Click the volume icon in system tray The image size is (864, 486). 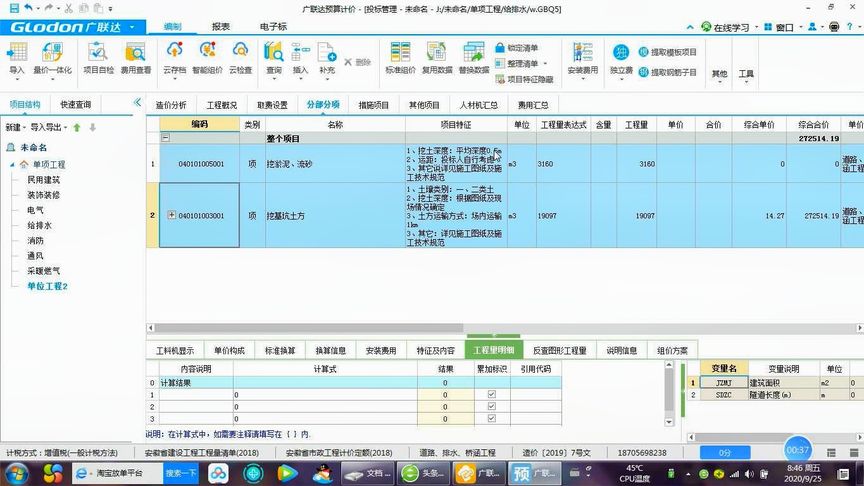[749, 473]
